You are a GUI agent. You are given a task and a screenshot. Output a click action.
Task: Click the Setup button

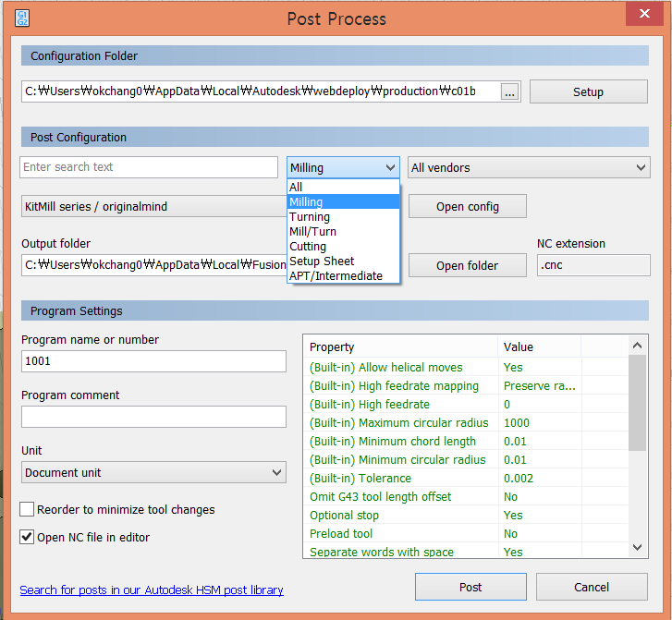coord(589,91)
